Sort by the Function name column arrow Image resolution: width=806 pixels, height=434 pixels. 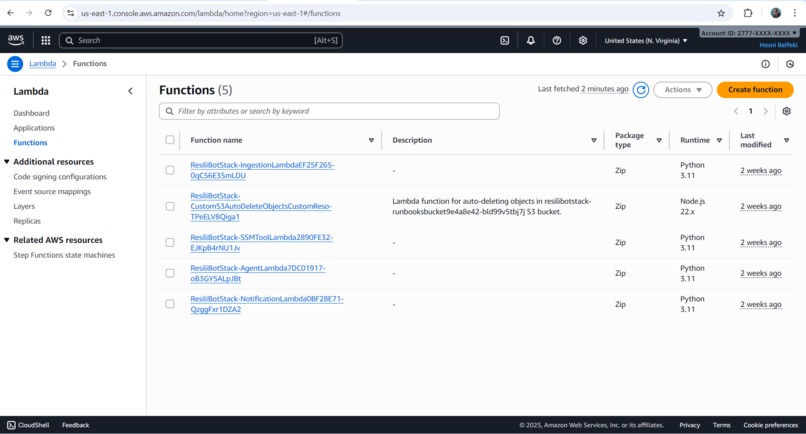tap(371, 140)
